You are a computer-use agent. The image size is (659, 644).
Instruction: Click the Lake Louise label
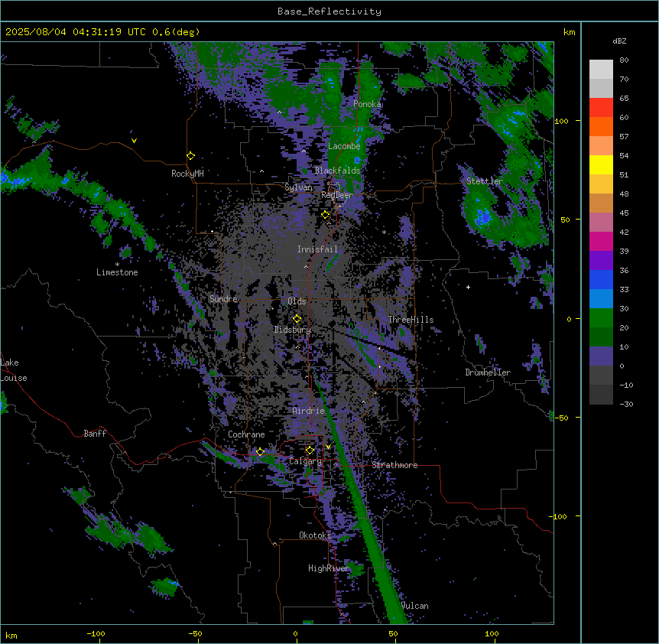coord(14,370)
